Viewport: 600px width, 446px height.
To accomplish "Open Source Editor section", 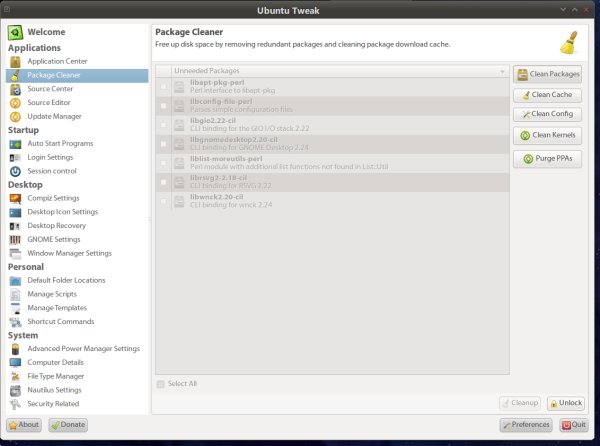I will pyautogui.click(x=49, y=103).
